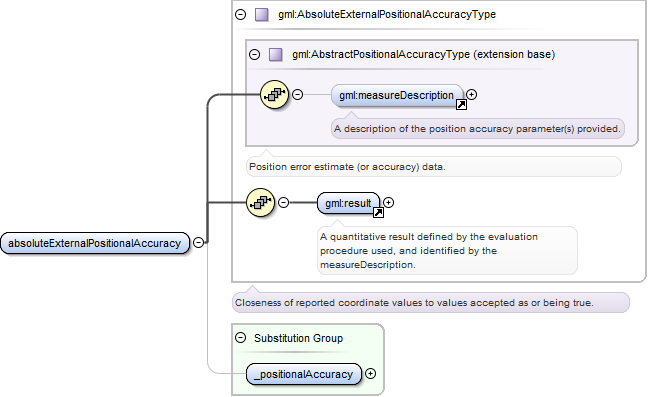Collapse the Substitution Group box
Image resolution: width=648 pixels, height=397 pixels.
[x=241, y=338]
